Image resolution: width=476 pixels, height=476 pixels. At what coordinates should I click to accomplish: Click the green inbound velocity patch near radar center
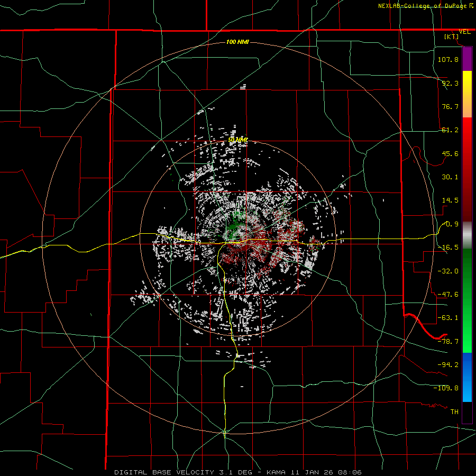[x=234, y=226]
